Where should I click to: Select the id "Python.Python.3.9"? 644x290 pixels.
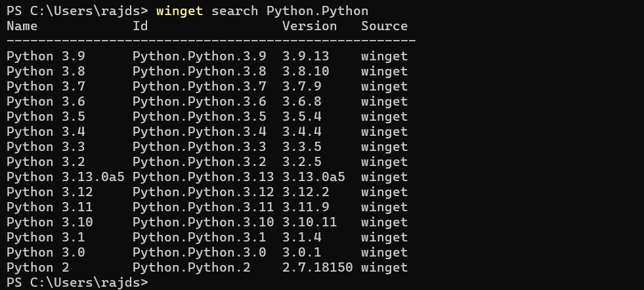(x=199, y=56)
